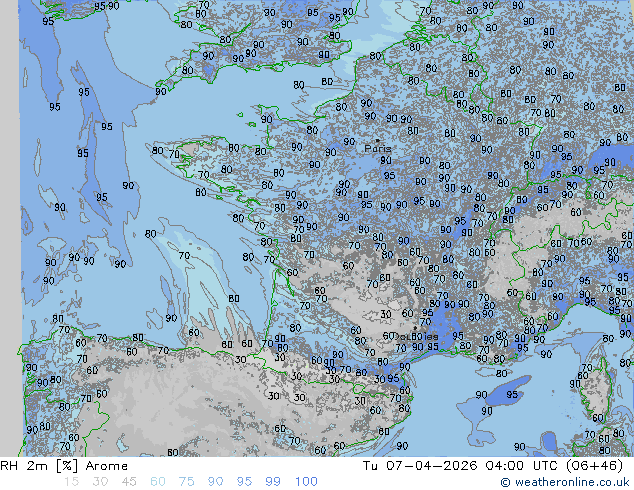
Task: Select the legend value 75
Action: [186, 482]
